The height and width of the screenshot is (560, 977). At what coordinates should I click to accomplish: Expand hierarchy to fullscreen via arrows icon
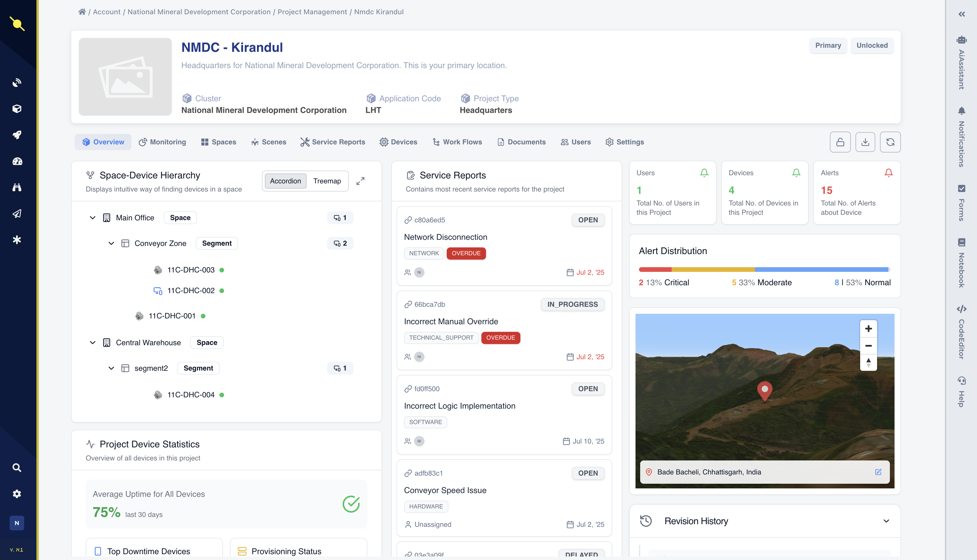point(360,181)
